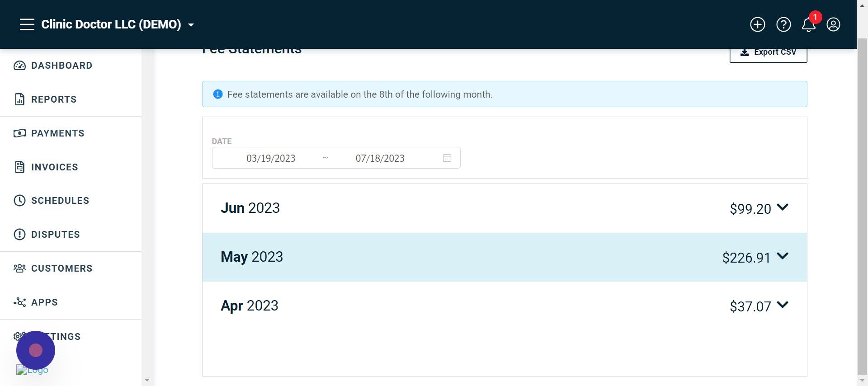Click the Apps nodes icon
This screenshot has height=386, width=868.
click(19, 302)
